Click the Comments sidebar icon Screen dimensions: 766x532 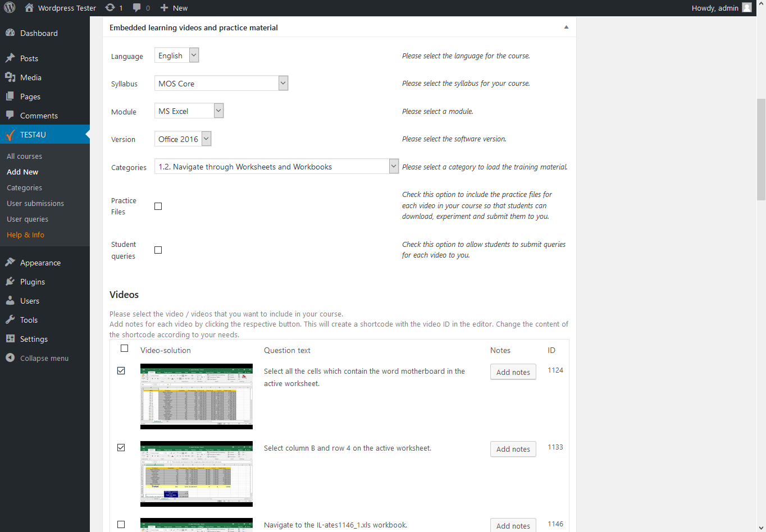tap(10, 115)
